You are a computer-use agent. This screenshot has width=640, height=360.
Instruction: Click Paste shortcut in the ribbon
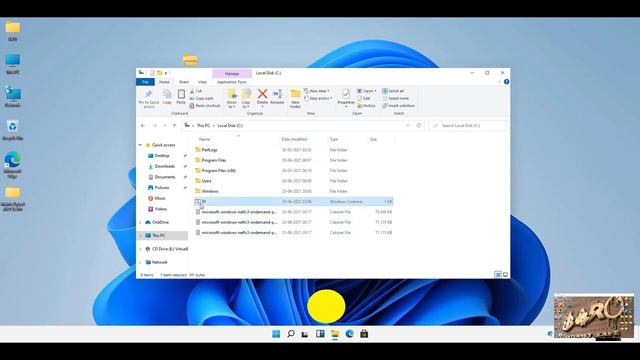point(204,106)
